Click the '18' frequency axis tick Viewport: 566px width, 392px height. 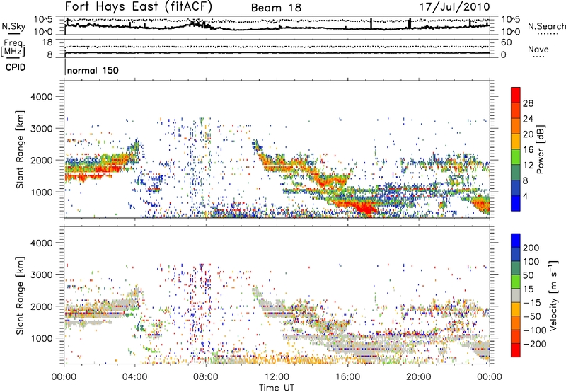[x=47, y=42]
